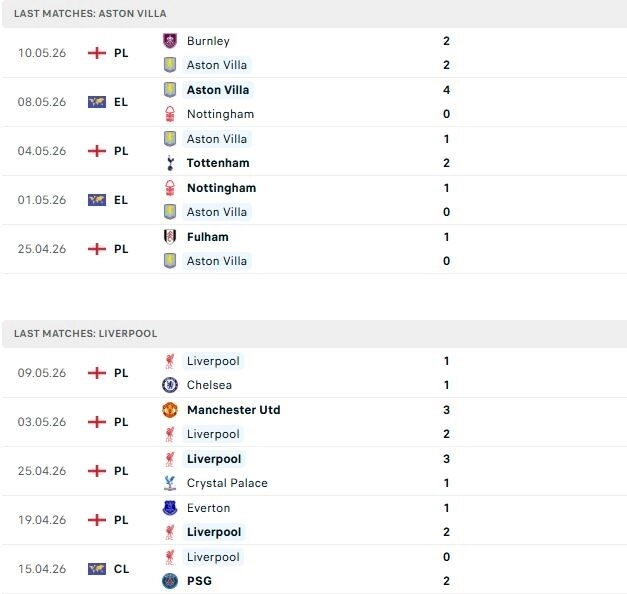Viewport: 627px width, 594px height.
Task: Click the Fulham club crest
Action: point(170,237)
